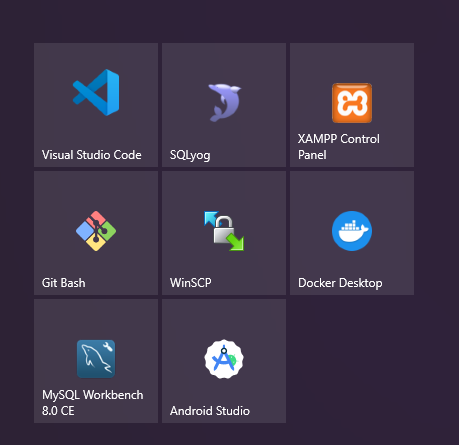Launch SQLyog via its dolphin icon
Screen dimensions: 459x445
click(x=224, y=103)
